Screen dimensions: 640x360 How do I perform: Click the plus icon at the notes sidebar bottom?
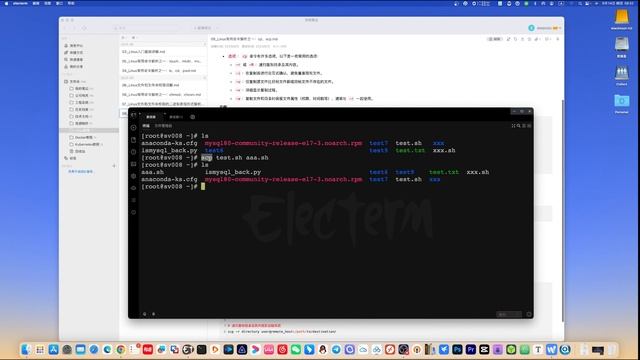click(114, 166)
